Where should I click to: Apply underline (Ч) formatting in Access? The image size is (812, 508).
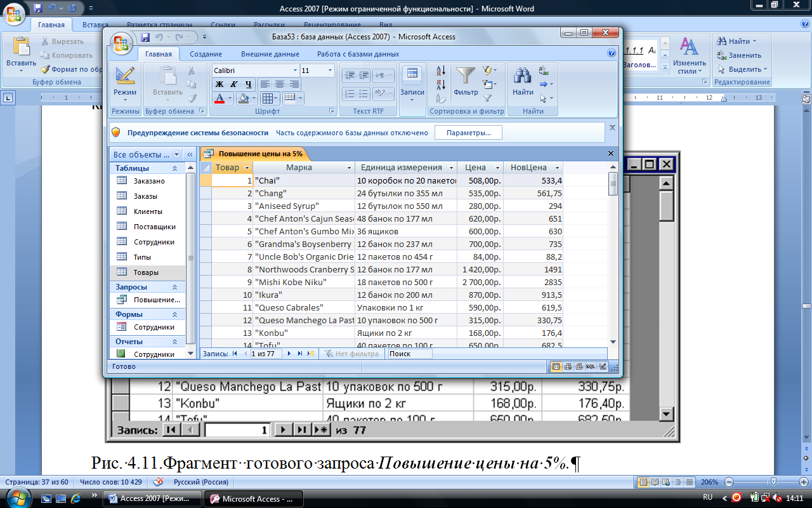248,84
